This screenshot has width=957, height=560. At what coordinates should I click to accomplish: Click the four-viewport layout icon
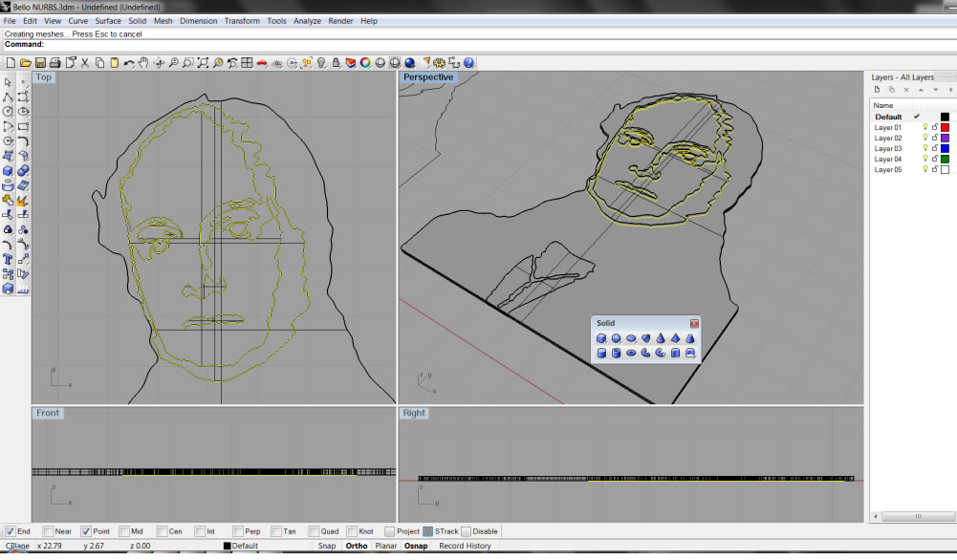click(248, 63)
